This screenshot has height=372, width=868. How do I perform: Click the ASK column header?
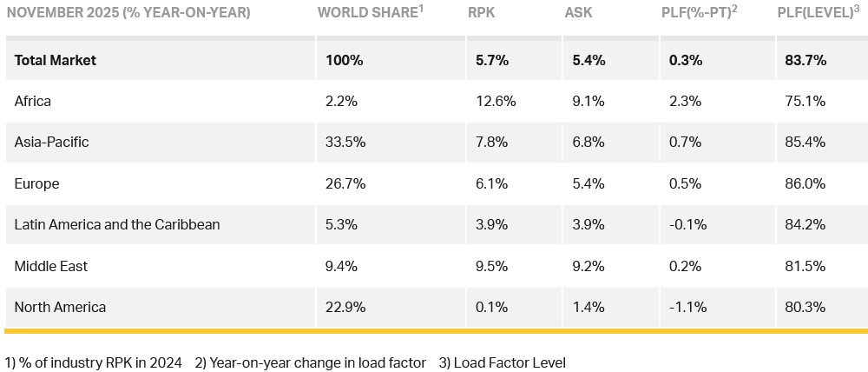pyautogui.click(x=580, y=13)
